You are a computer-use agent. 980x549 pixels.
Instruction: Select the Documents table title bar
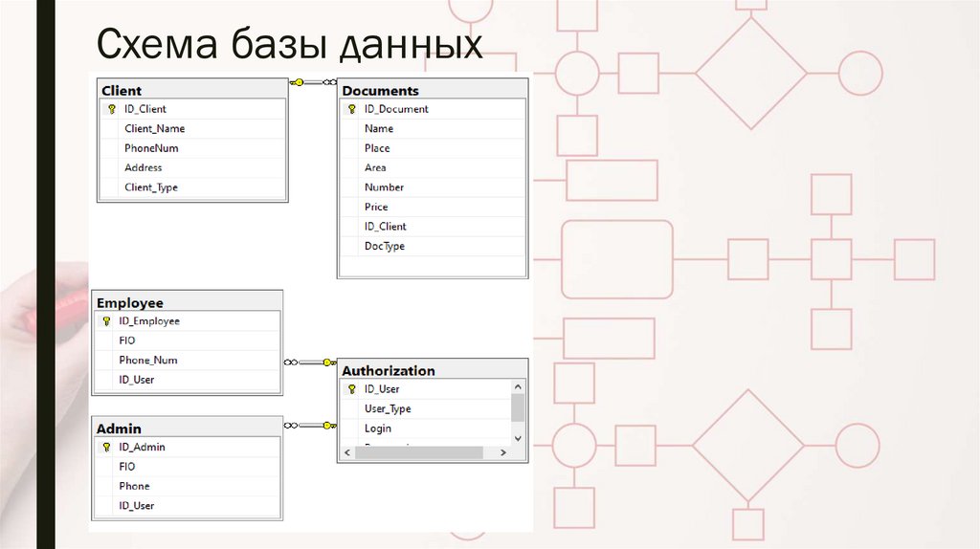coord(433,90)
